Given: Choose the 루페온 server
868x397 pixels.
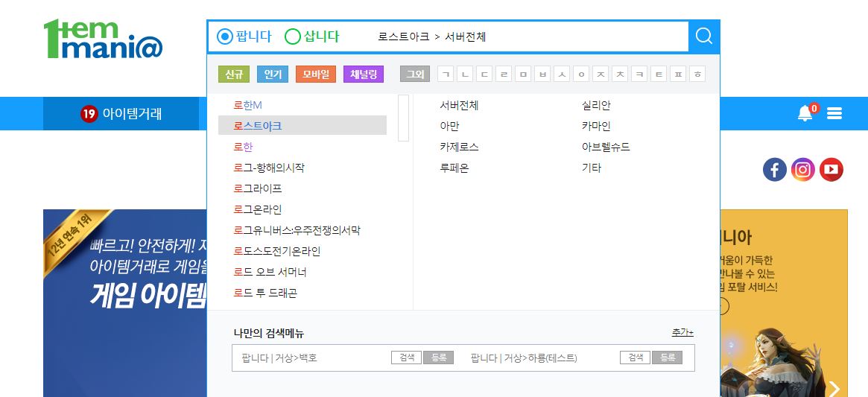Looking at the screenshot, I should (x=454, y=168).
